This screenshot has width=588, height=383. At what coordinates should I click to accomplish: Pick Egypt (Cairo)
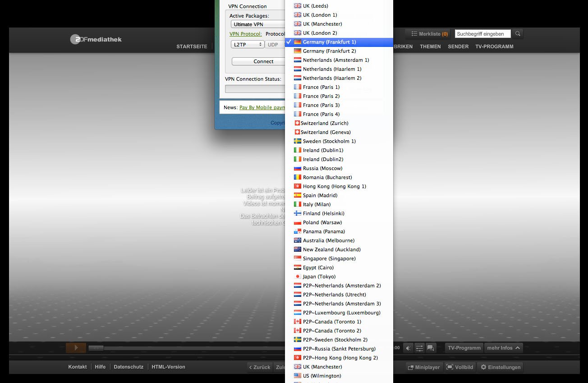pyautogui.click(x=339, y=268)
